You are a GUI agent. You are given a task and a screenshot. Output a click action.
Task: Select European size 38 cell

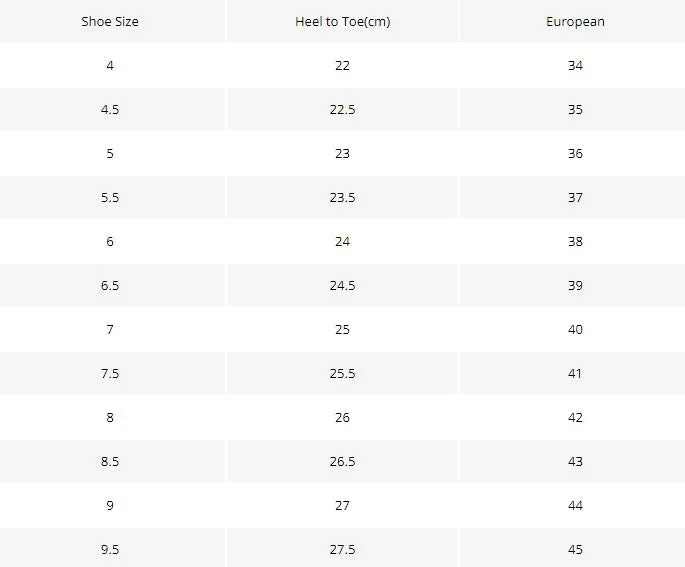pyautogui.click(x=575, y=242)
